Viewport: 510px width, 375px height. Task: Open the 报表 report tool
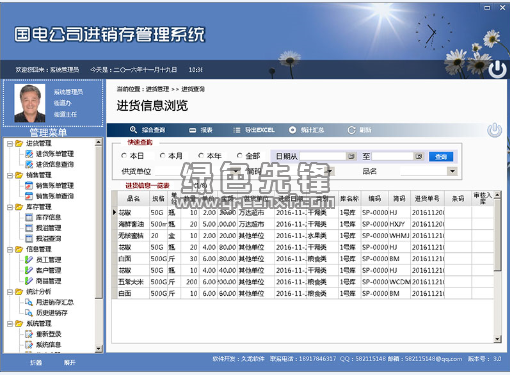[x=201, y=130]
